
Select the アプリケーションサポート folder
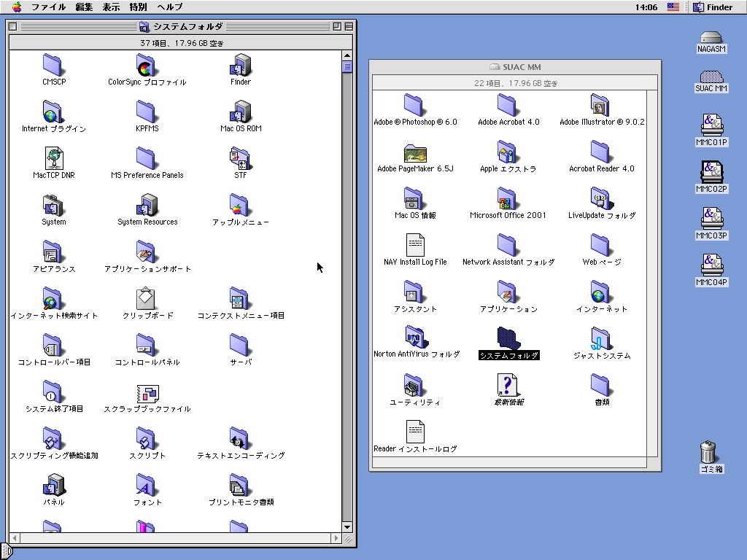146,252
